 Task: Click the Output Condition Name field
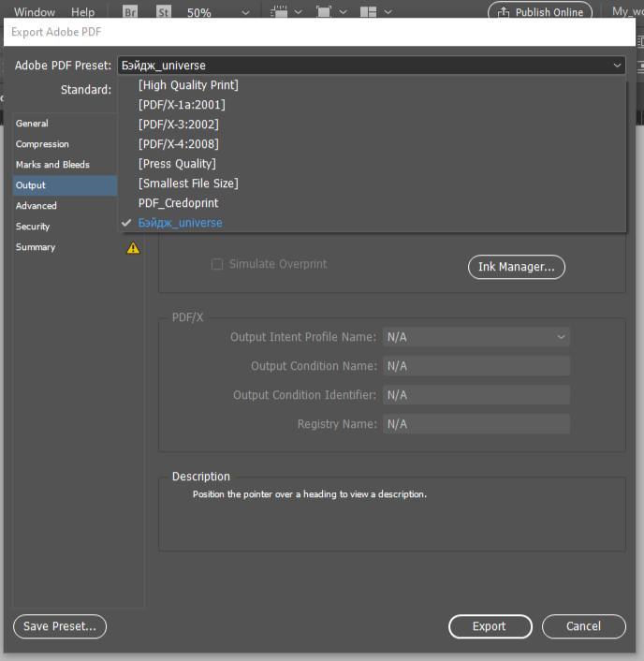(476, 366)
